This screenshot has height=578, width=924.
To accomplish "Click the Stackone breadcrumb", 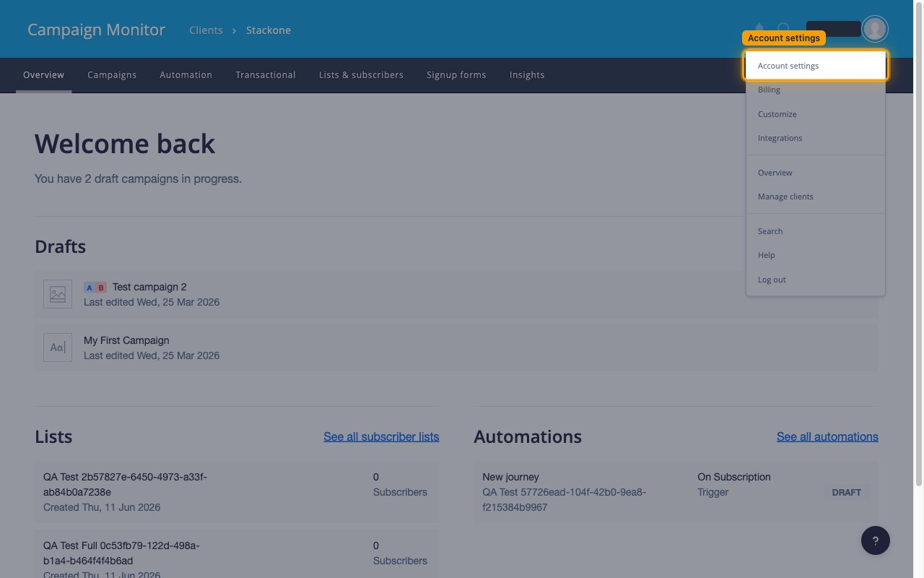I will 269,30.
